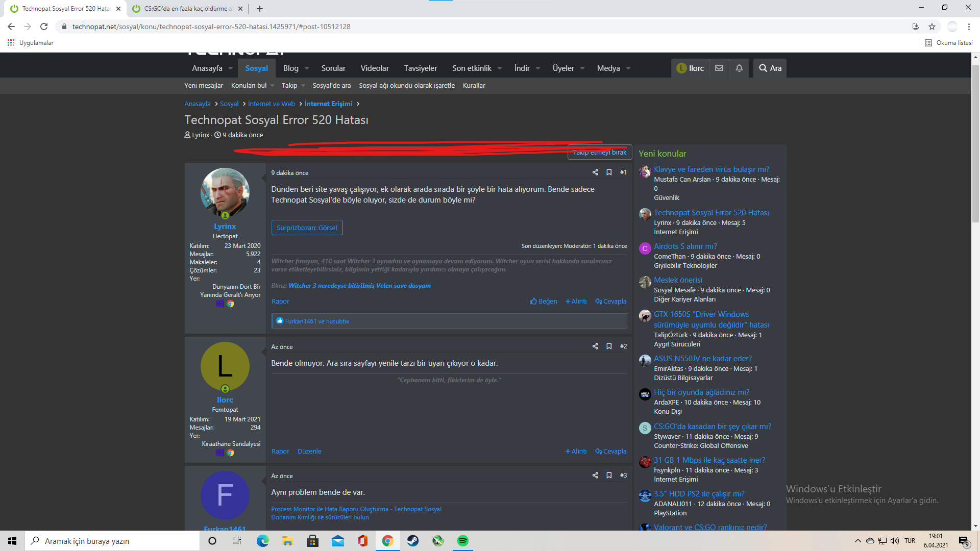
Task: Click Chrome three-dot menu icon
Action: pyautogui.click(x=969, y=27)
